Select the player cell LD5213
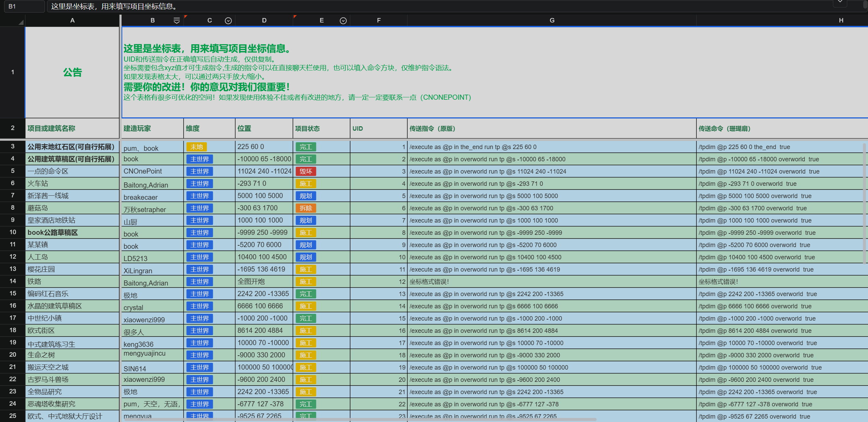This screenshot has height=422, width=868. (x=152, y=257)
